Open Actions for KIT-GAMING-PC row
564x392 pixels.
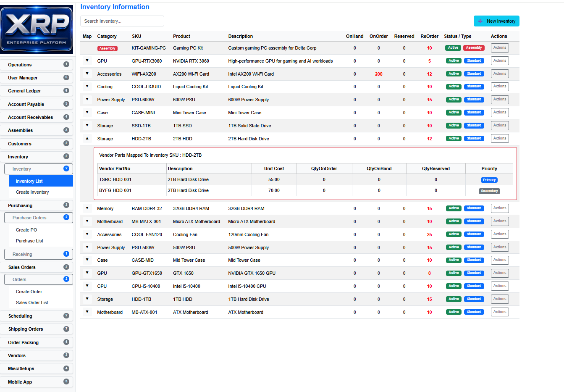click(500, 48)
